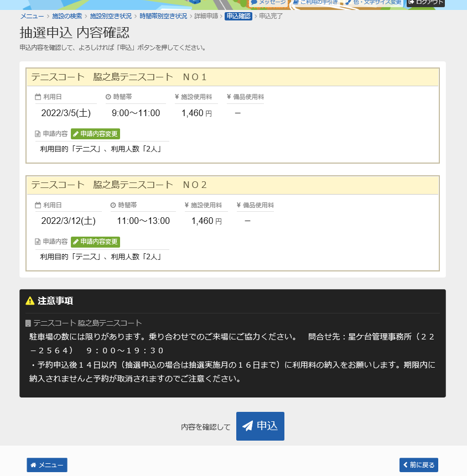This screenshot has width=467, height=476.
Task: Click 申請内容変更 for 脇之島テニスコート NO2
Action: (96, 242)
